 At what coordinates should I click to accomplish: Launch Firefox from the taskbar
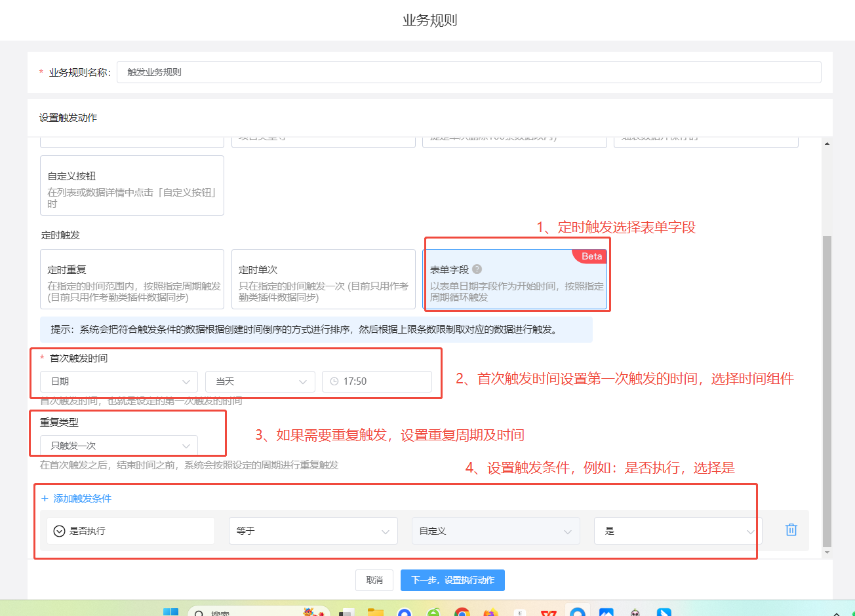coord(491,612)
